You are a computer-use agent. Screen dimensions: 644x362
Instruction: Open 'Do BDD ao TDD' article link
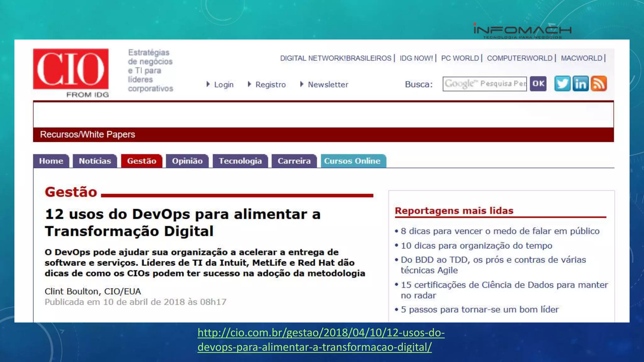point(493,265)
